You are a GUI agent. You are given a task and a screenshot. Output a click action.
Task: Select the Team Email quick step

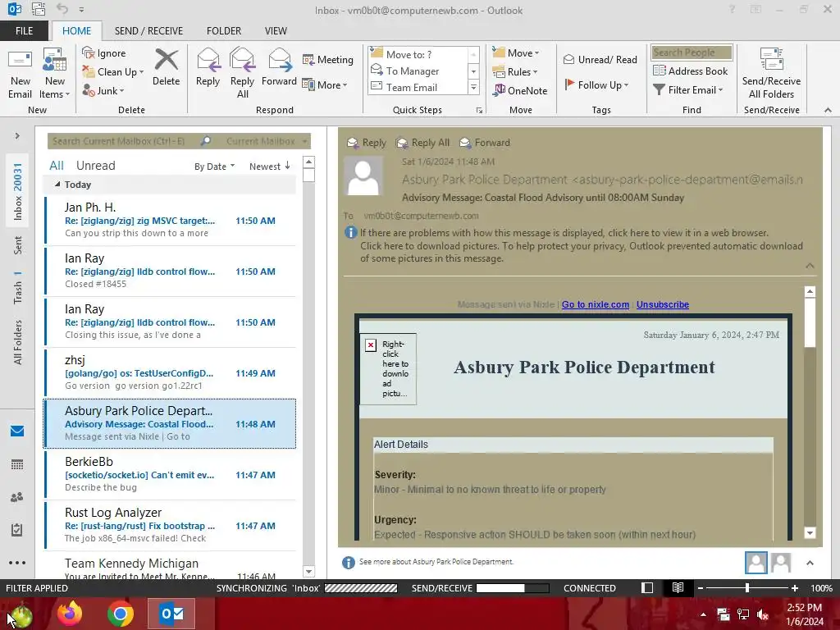(418, 87)
